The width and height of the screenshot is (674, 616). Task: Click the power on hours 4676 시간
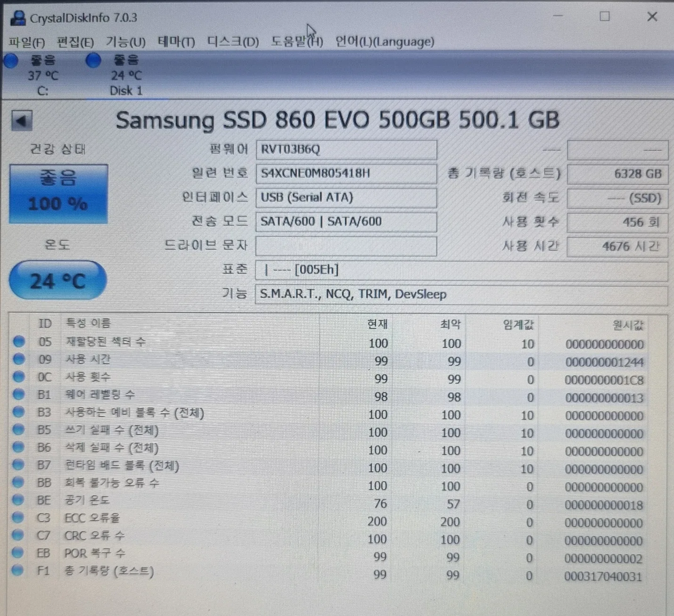click(x=617, y=246)
